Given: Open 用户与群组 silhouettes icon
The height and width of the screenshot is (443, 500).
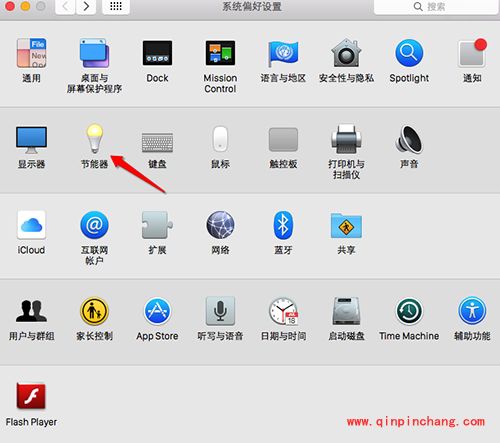Looking at the screenshot, I should [x=31, y=311].
